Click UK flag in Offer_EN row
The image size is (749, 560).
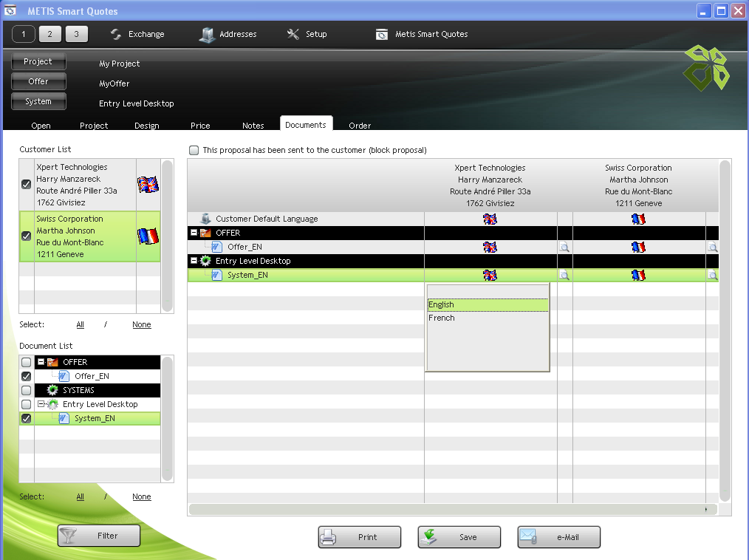point(490,247)
